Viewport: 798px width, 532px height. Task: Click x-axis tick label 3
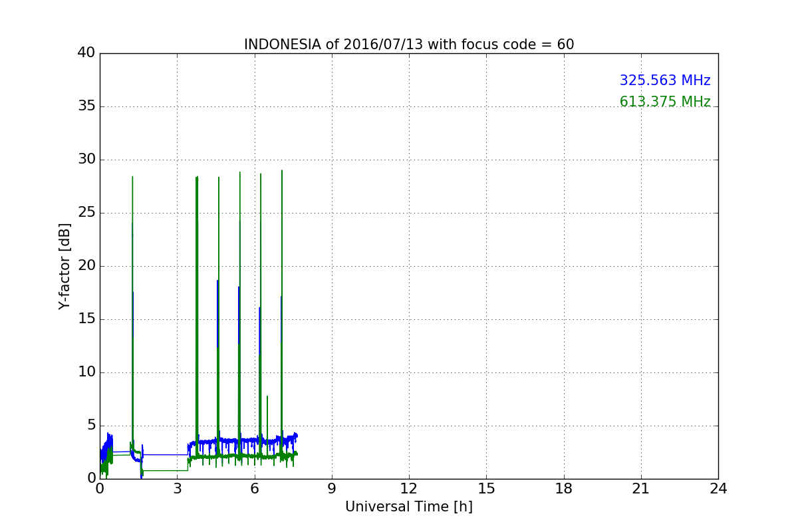click(177, 489)
